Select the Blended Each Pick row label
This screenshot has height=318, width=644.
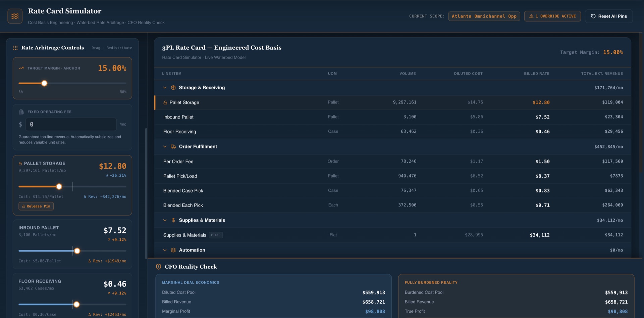tap(183, 205)
